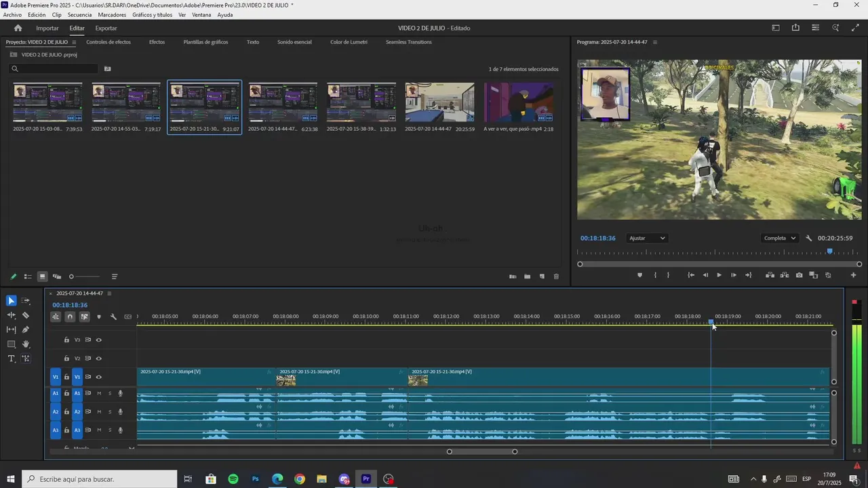The width and height of the screenshot is (868, 488).
Task: Select the Hand tool
Action: point(26,344)
